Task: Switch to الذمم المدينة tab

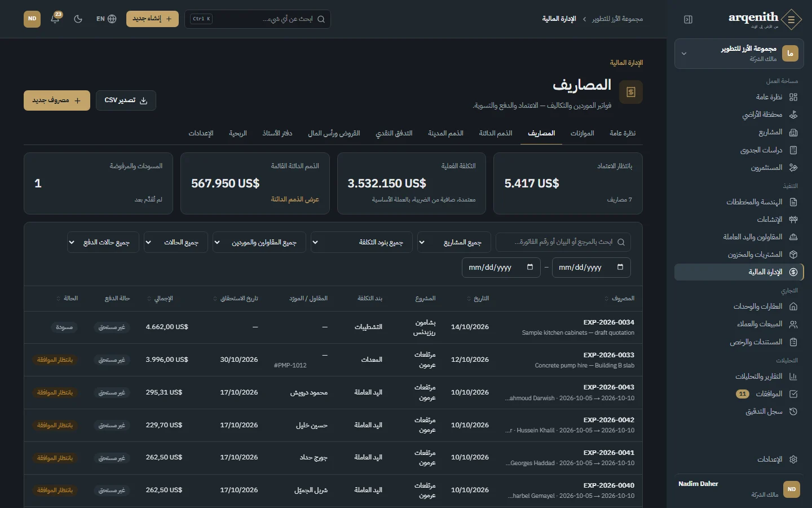Action: click(x=445, y=133)
